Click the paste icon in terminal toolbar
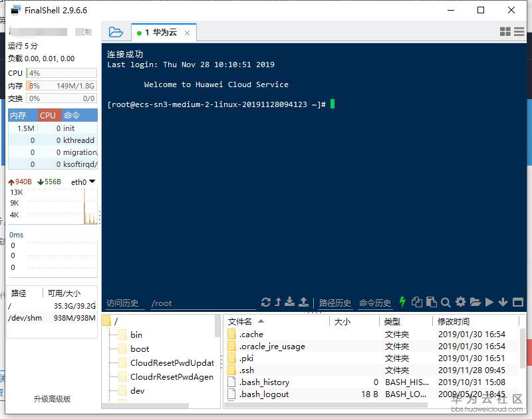The width and height of the screenshot is (532, 419). tap(431, 302)
